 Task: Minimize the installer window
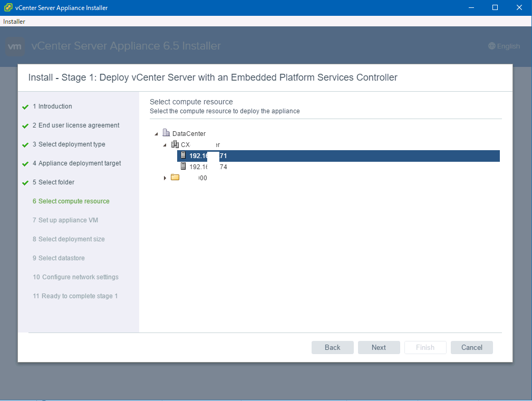coord(471,7)
